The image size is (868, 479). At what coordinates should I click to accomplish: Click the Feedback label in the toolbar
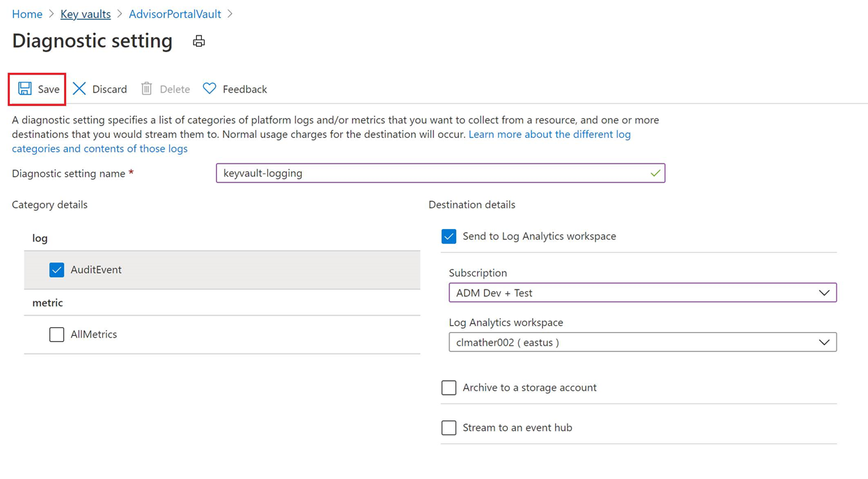click(x=245, y=89)
